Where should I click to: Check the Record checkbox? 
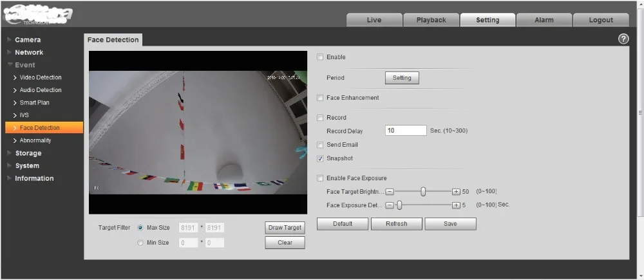(x=320, y=118)
